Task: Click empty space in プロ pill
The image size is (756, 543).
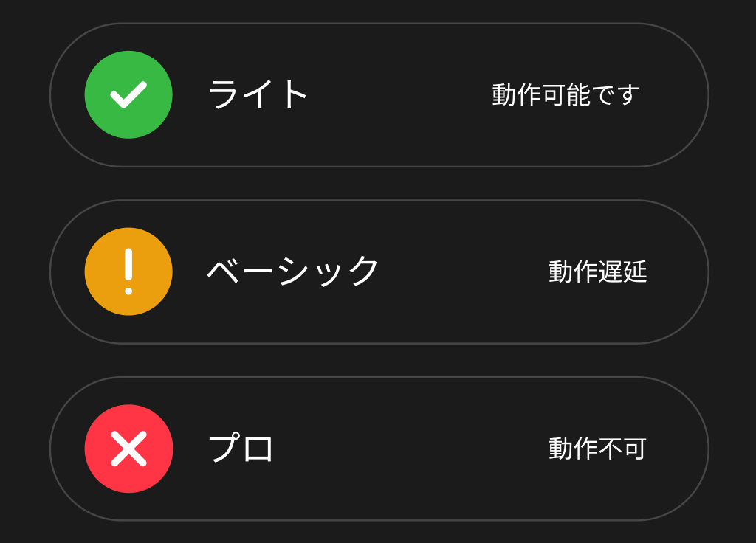Action: point(410,449)
